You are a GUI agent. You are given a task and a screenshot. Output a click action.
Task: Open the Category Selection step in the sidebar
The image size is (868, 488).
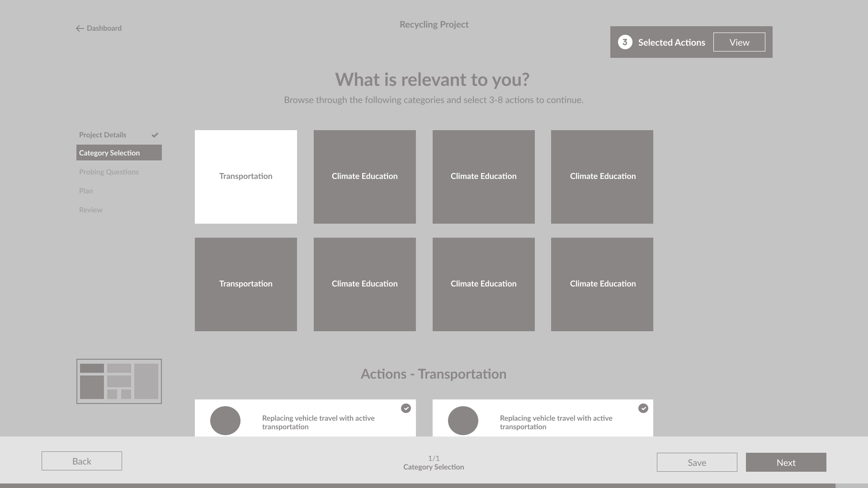[119, 153]
